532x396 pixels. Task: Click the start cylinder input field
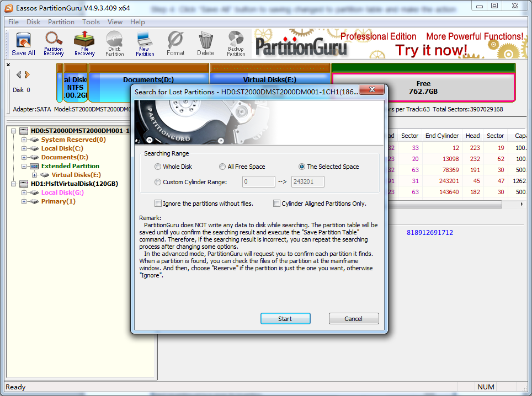[258, 181]
